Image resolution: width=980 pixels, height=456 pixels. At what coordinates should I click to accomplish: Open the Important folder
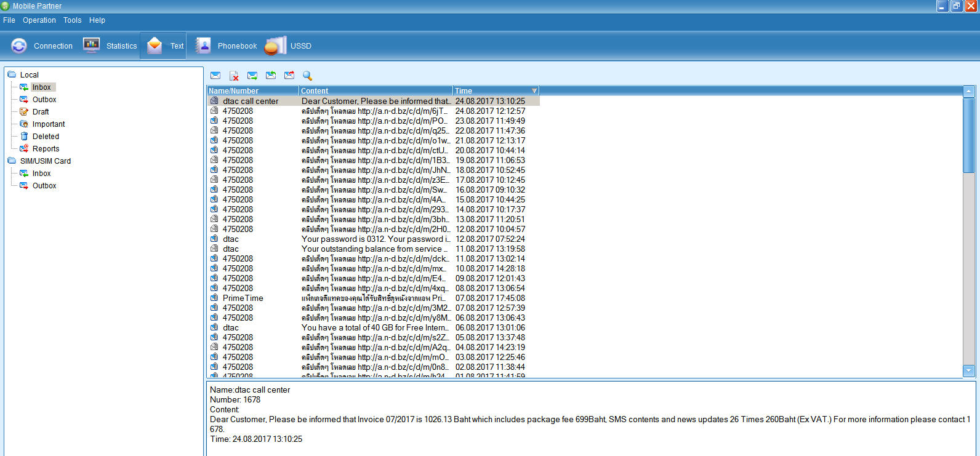click(49, 124)
